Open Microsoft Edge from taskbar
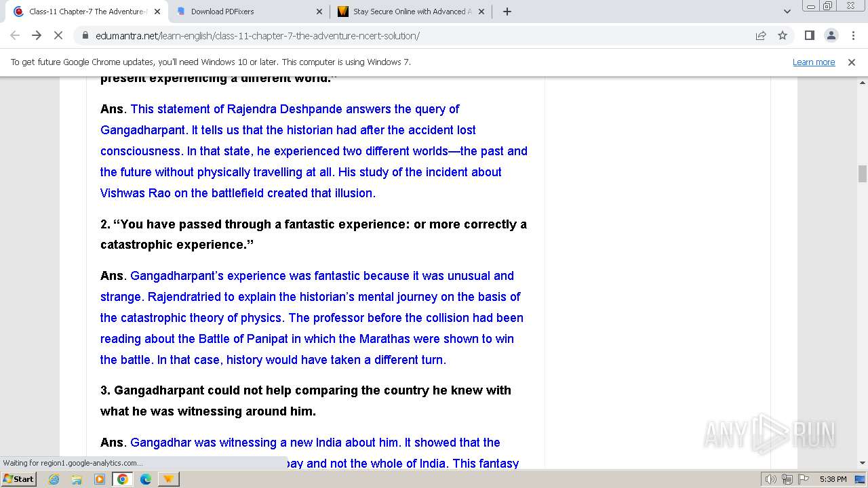The height and width of the screenshot is (488, 868). coord(146,479)
